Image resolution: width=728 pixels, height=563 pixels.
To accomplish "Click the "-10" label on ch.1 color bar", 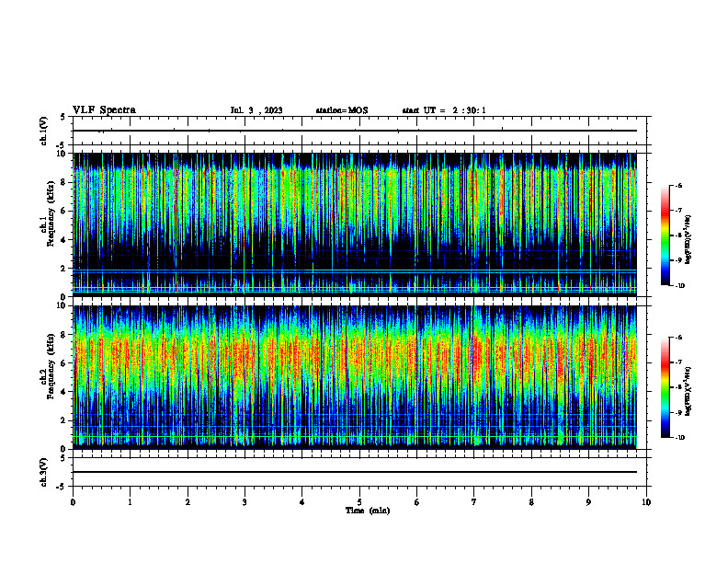I will [679, 286].
